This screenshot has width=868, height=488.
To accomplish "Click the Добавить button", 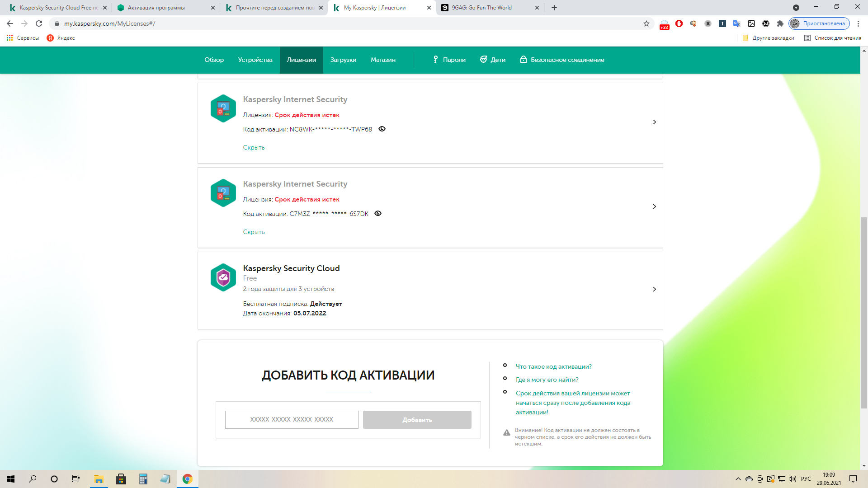I will 417,420.
